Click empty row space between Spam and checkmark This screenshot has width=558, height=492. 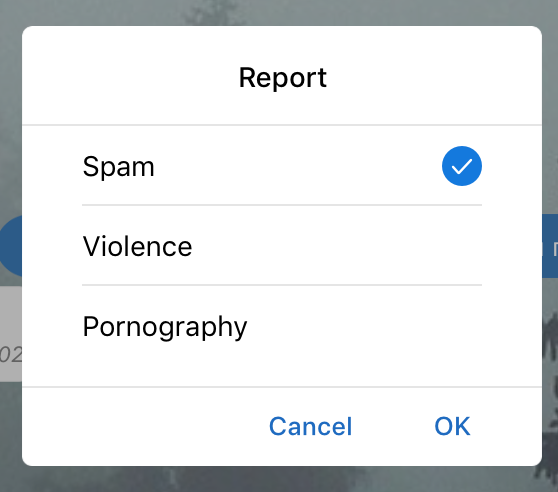297,166
